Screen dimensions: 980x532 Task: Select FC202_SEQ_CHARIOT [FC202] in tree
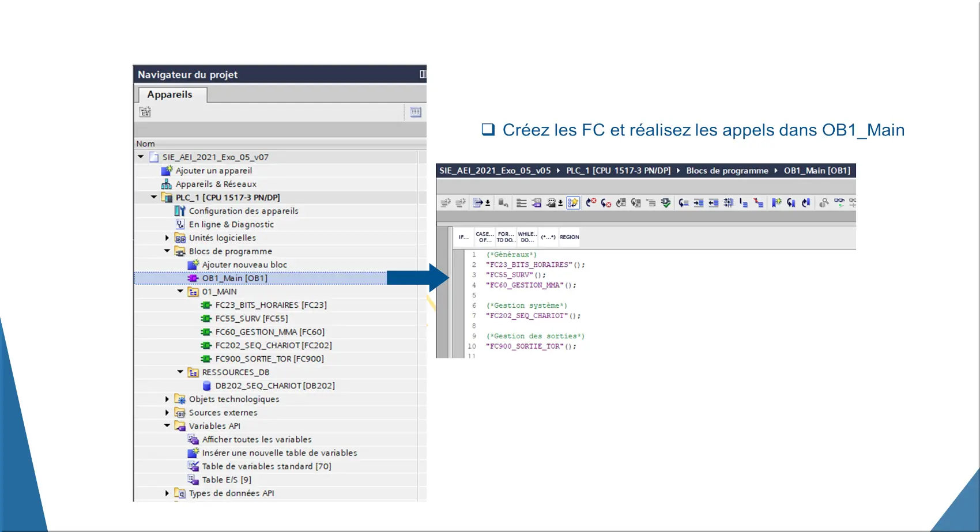coord(273,345)
